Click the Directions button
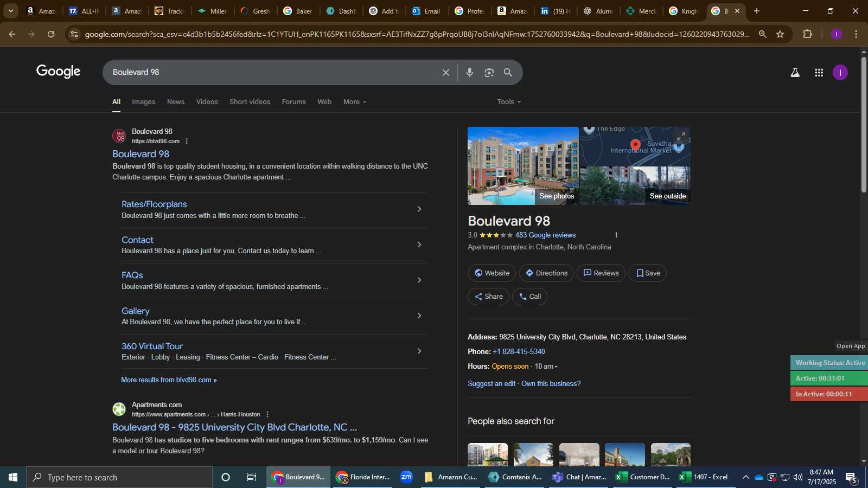 coord(546,273)
